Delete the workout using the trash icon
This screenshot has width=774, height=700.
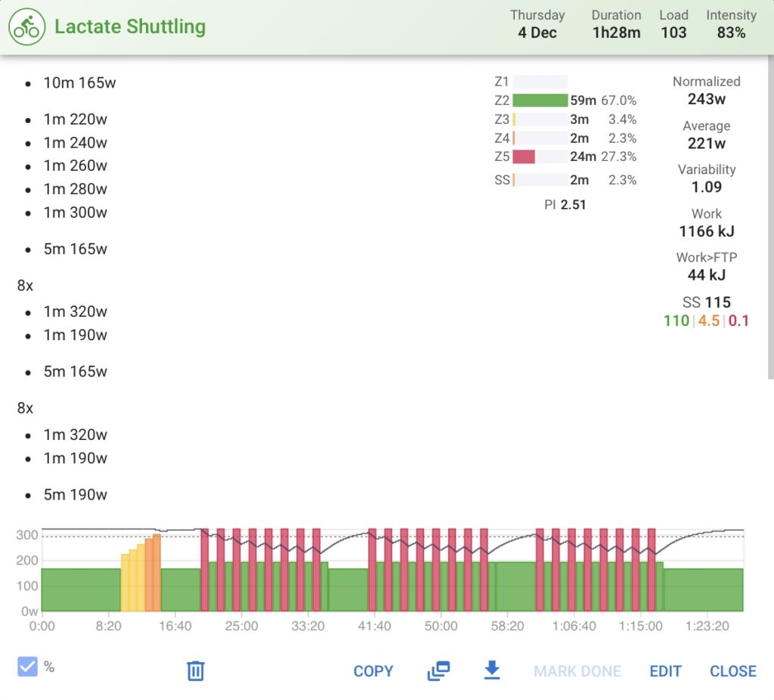pos(196,671)
